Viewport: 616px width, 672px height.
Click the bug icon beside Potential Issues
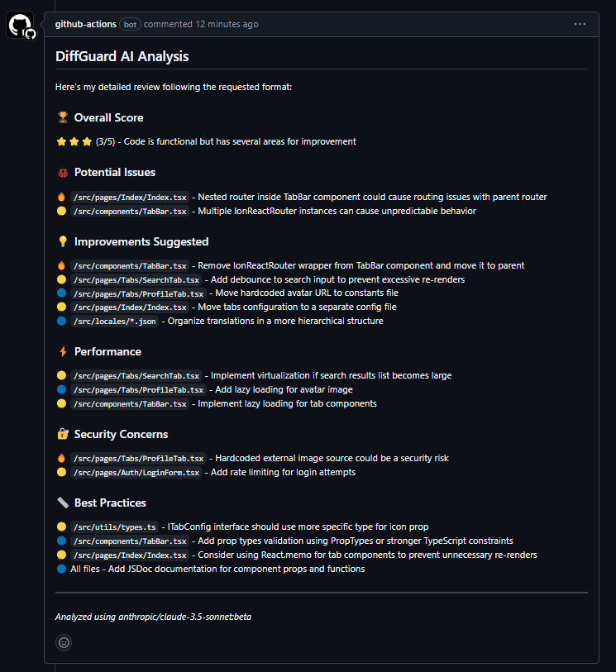(62, 173)
